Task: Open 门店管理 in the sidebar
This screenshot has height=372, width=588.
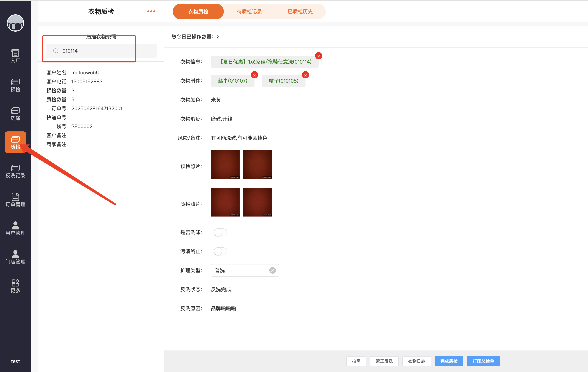Action: pyautogui.click(x=15, y=257)
